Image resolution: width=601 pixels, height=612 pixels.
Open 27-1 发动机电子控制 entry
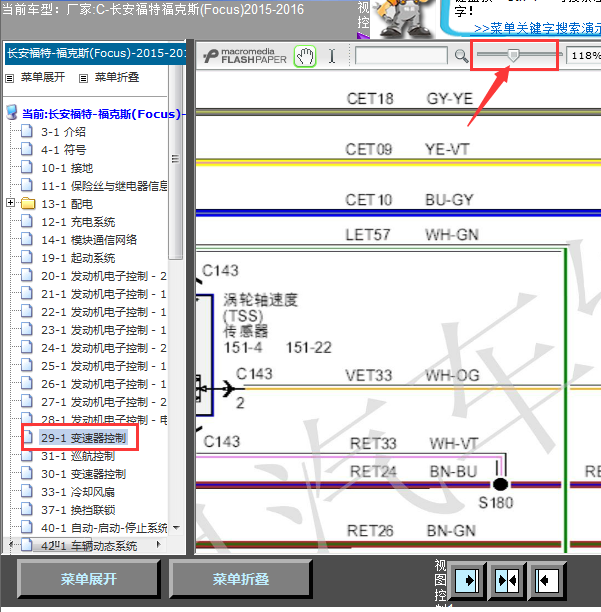104,402
